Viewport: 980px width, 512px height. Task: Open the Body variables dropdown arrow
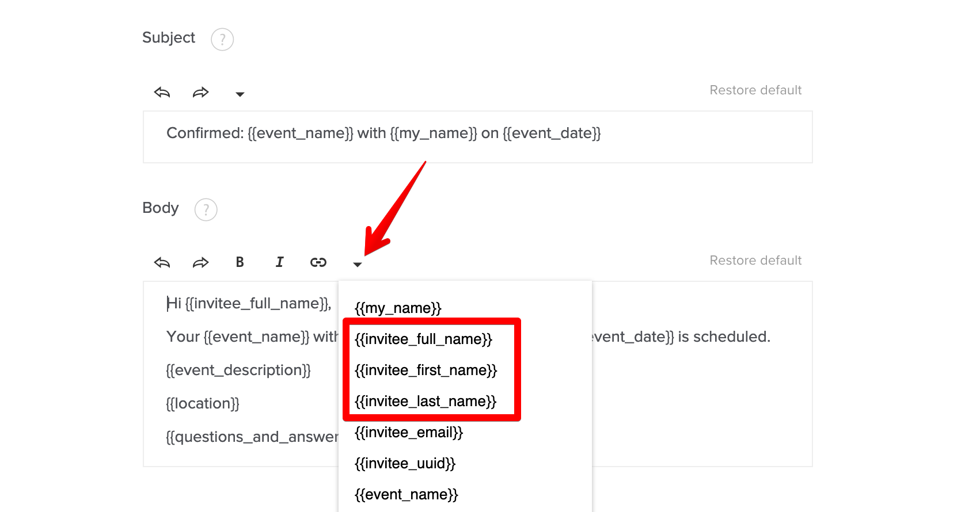pos(358,265)
